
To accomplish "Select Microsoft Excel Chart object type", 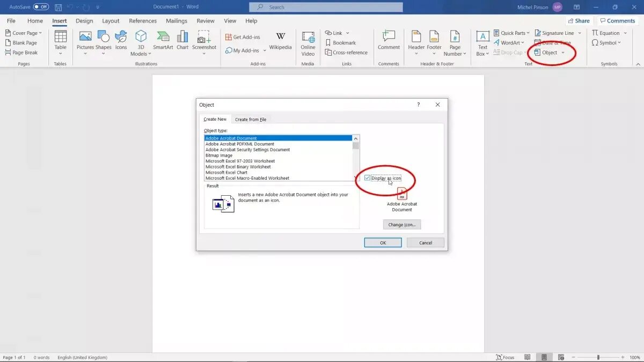I will tap(278, 173).
